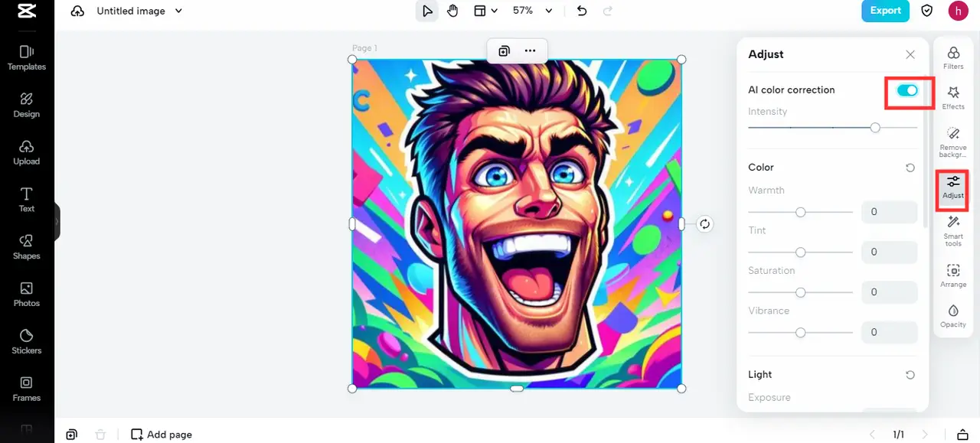Screen dimensions: 980x443
Task: Select the pointer selection tool
Action: 427,11
